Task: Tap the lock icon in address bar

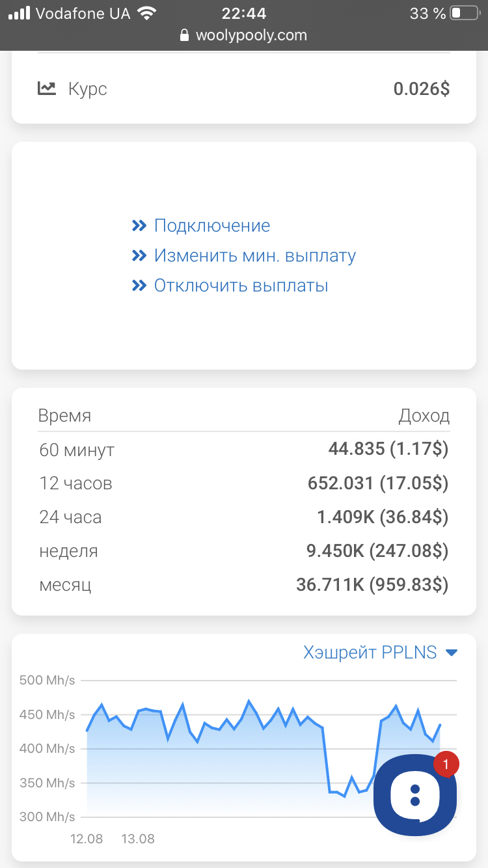Action: coord(185,35)
